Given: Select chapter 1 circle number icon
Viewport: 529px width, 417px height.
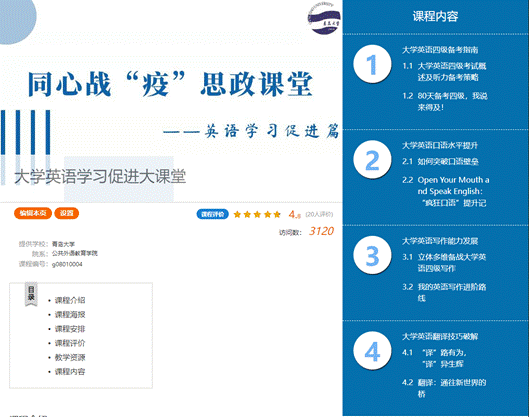Looking at the screenshot, I should pos(372,64).
